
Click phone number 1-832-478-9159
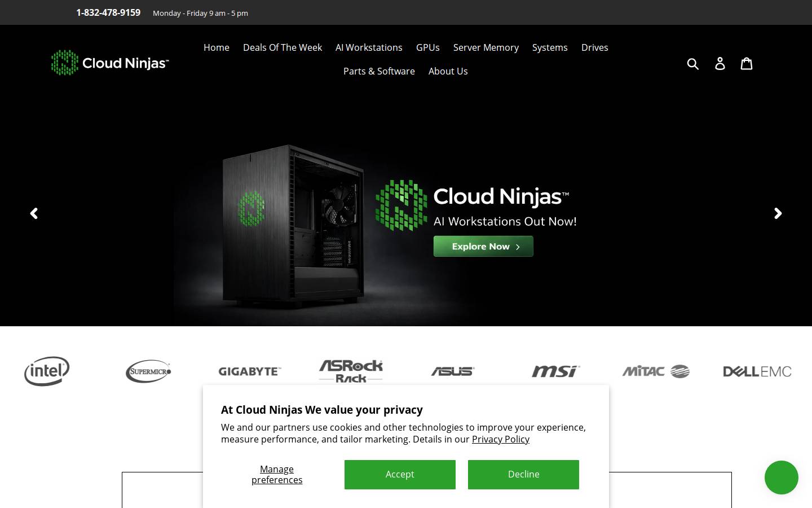pyautogui.click(x=108, y=12)
